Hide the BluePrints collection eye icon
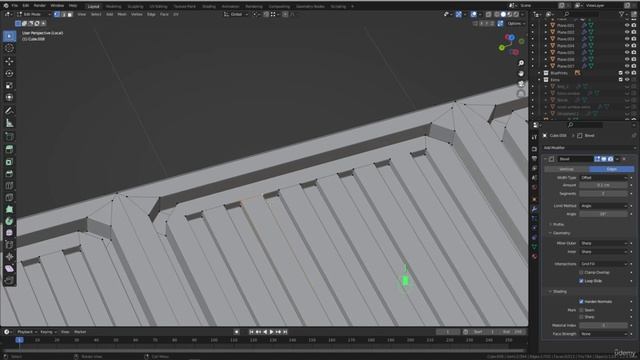 coord(627,73)
